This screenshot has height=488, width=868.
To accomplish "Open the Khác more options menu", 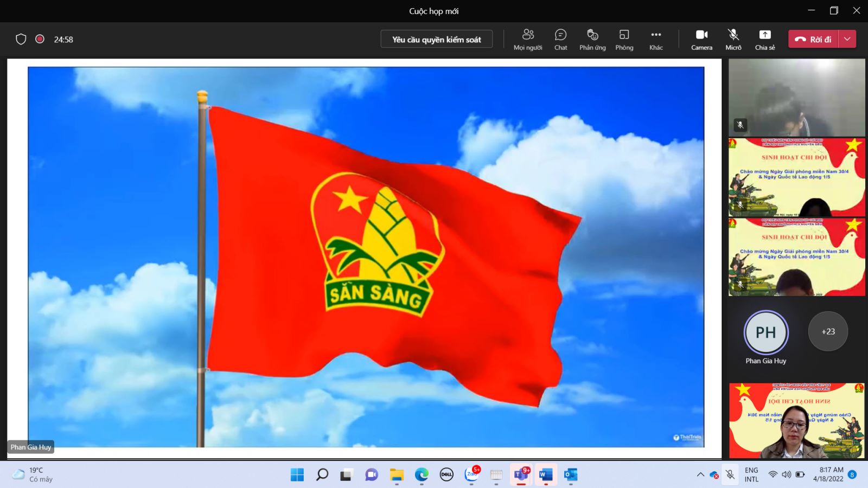I will [656, 40].
